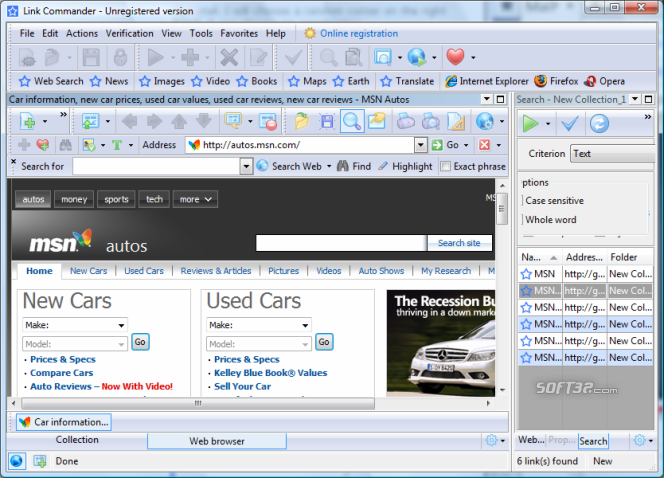
Task: Click the gray play arrow in main toolbar
Action: pyautogui.click(x=155, y=57)
